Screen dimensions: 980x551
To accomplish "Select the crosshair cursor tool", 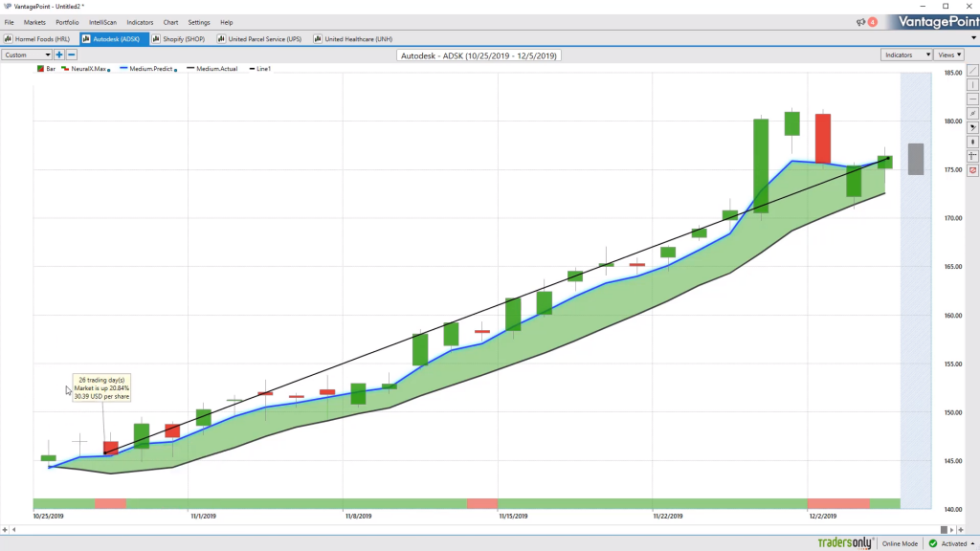I will (x=972, y=156).
